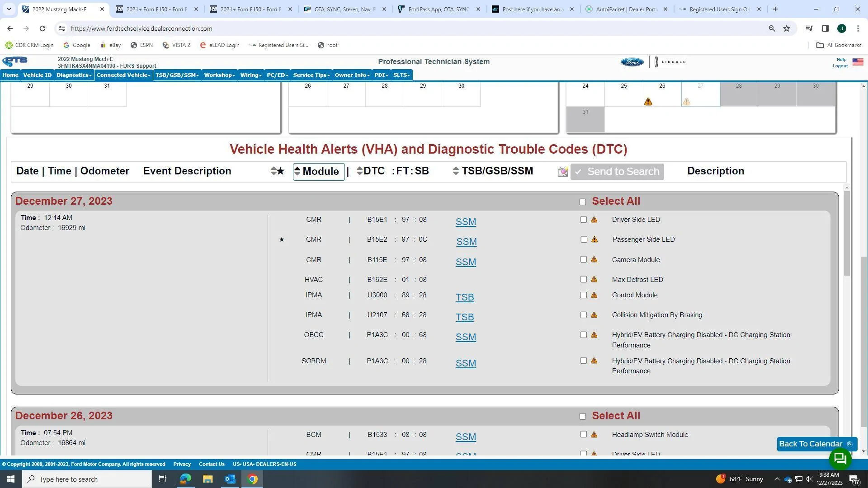Expand the Connected Vehicle menu
868x488 pixels.
point(123,75)
